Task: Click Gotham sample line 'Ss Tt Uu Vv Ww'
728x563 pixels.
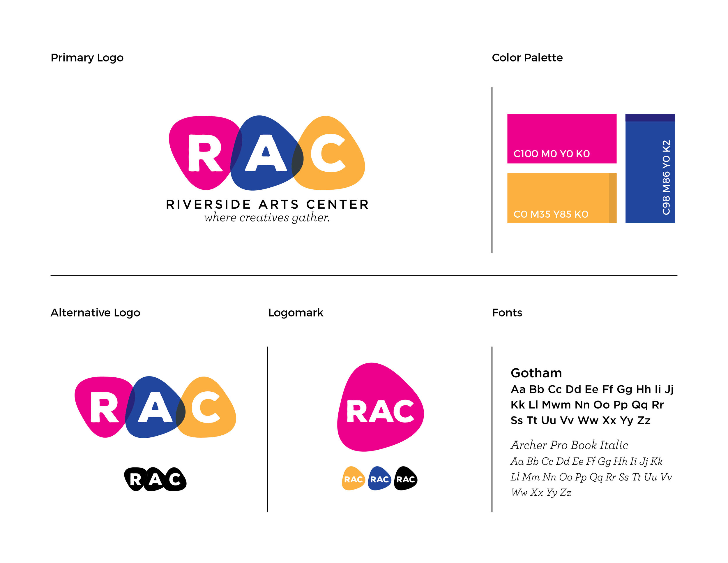Action: [581, 421]
